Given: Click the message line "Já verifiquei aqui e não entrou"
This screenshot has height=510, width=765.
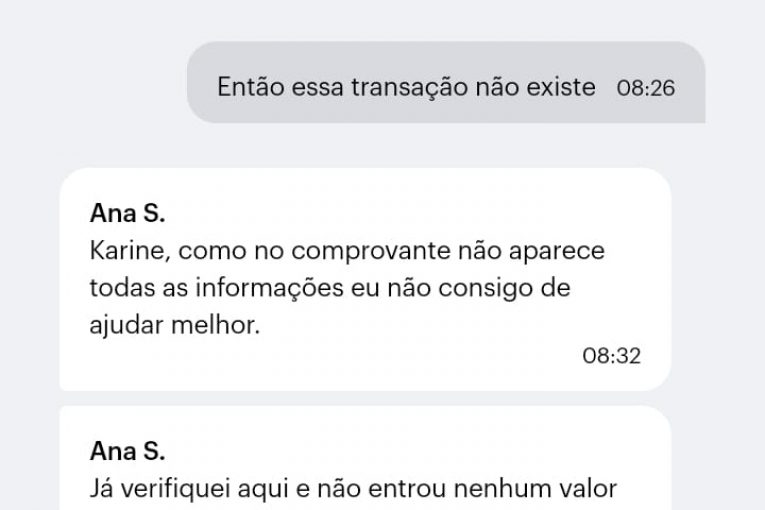Looking at the screenshot, I should point(353,489).
